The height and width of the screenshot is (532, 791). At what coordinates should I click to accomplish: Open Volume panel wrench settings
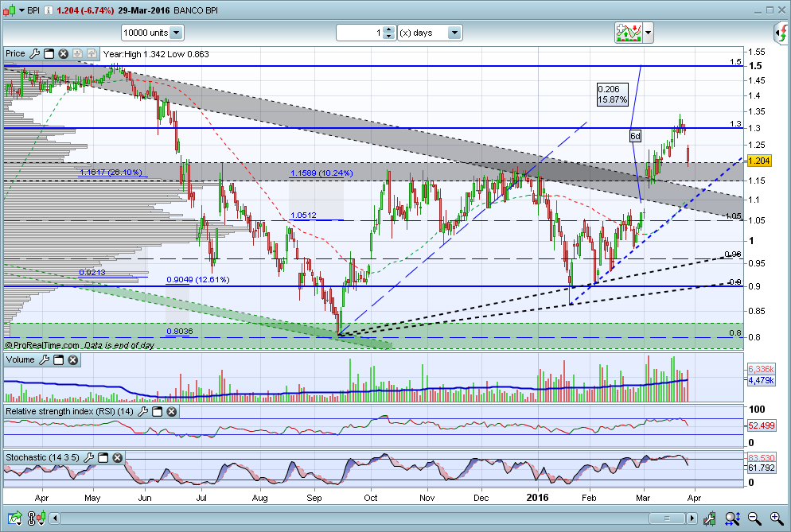(44, 359)
